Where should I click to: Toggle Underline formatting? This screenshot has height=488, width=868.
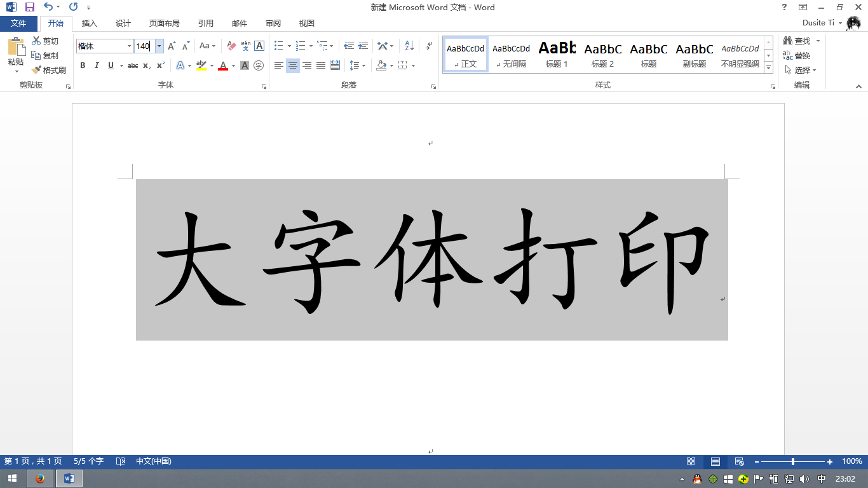point(111,65)
